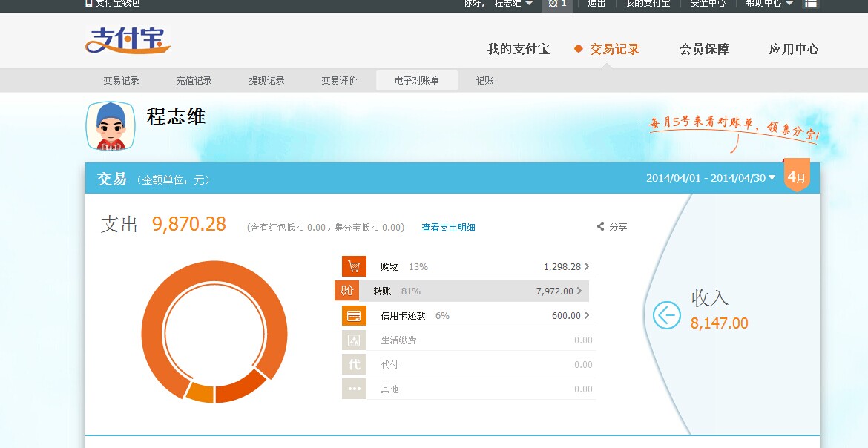Click the 代付 icon
The image size is (868, 448).
pyautogui.click(x=354, y=364)
